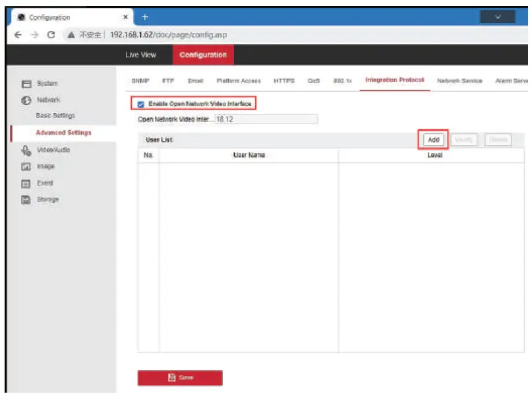Click the Add user button
The width and height of the screenshot is (532, 394).
tap(434, 140)
